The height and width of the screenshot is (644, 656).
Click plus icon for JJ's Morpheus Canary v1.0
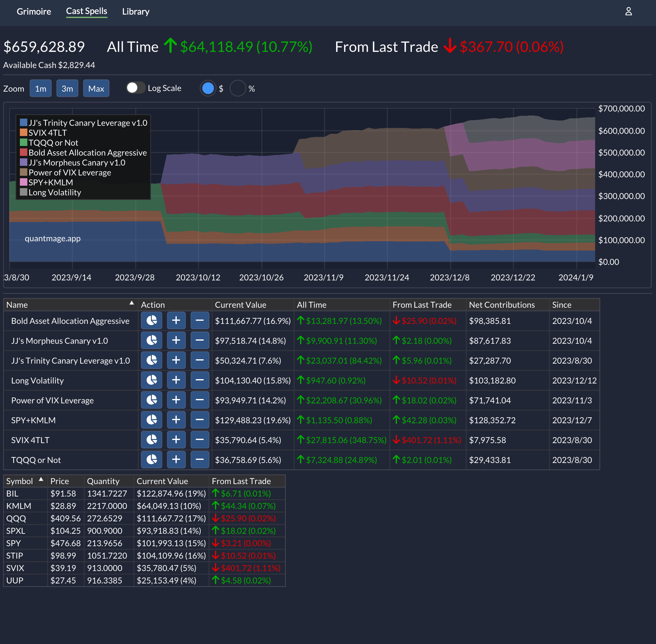coord(176,340)
